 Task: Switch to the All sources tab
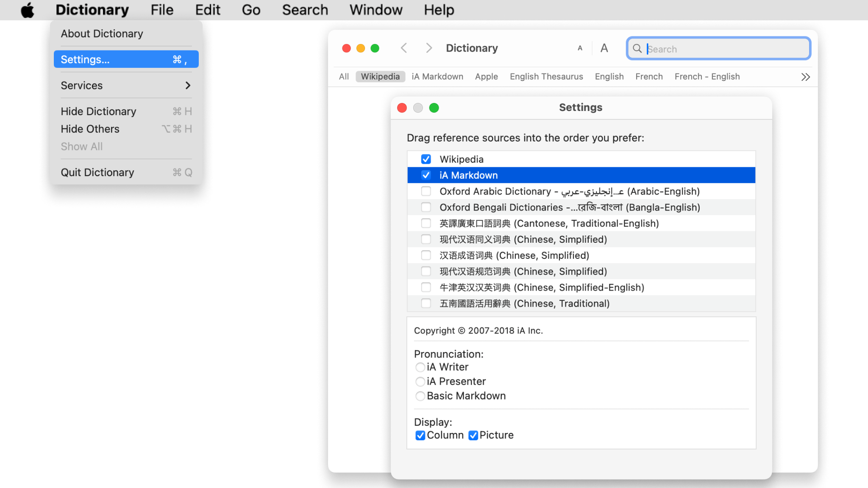[344, 77]
